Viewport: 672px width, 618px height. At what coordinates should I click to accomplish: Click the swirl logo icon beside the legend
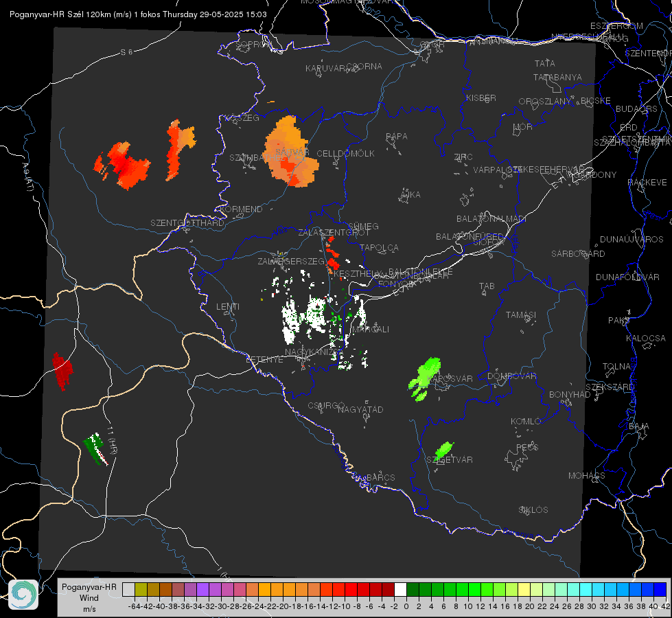[23, 595]
